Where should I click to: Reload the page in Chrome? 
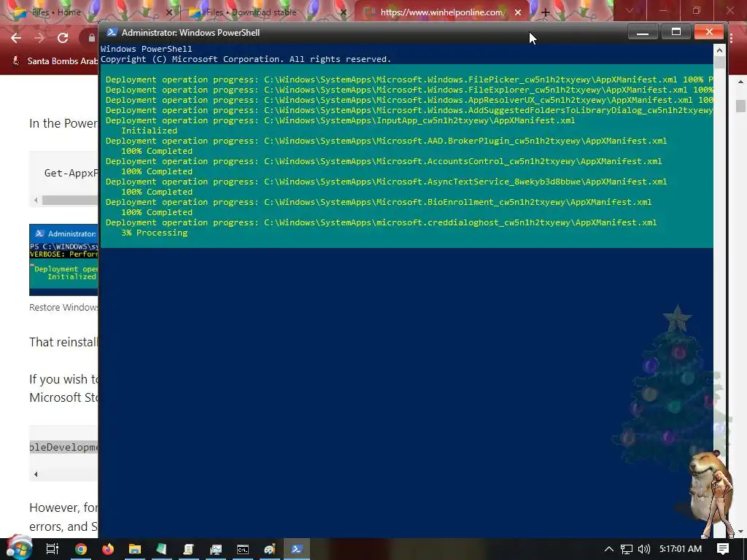click(x=63, y=38)
